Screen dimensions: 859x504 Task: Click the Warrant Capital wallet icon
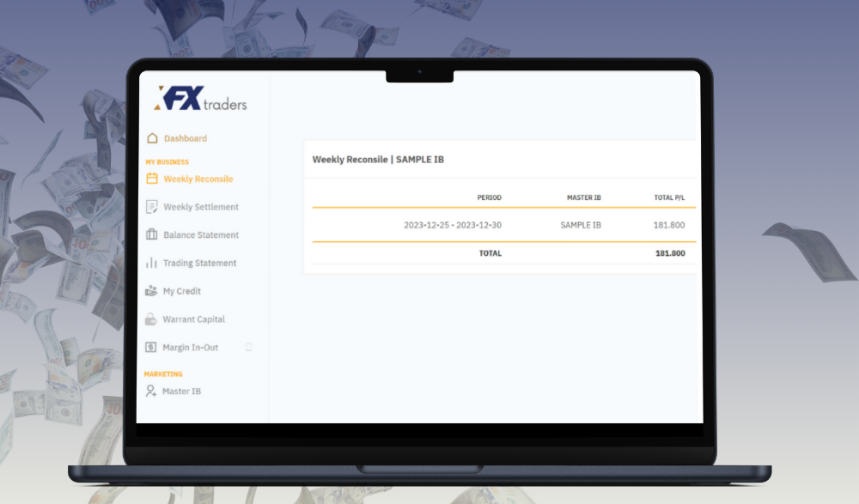tap(152, 319)
